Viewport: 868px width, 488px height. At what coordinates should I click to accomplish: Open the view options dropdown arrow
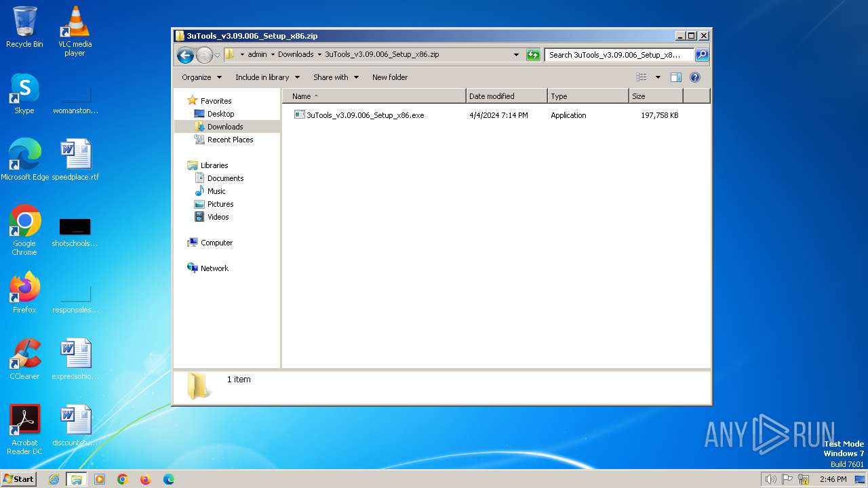658,77
